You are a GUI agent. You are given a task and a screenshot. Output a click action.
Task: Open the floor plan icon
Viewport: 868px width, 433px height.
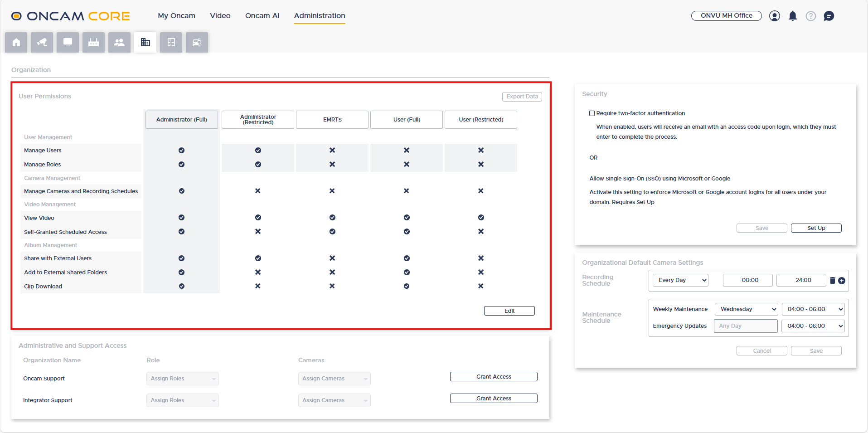(x=171, y=43)
